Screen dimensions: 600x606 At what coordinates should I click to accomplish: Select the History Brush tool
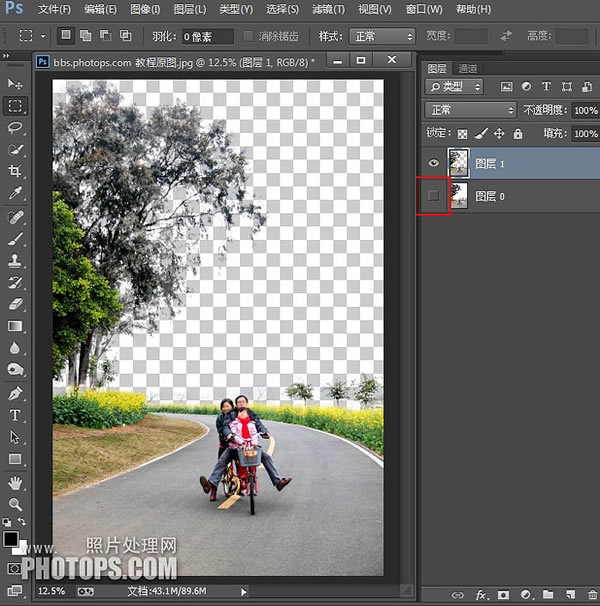15,282
